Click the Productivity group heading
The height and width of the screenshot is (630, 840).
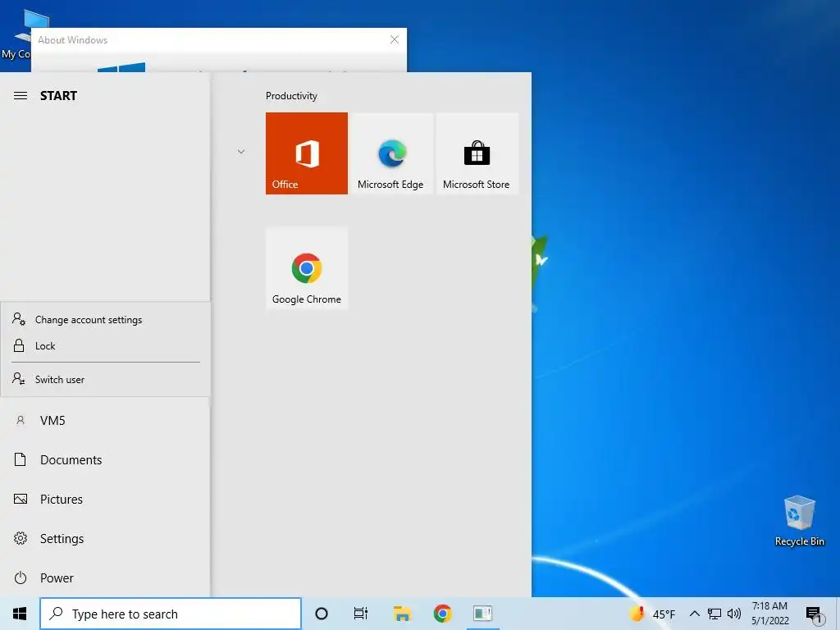click(291, 96)
